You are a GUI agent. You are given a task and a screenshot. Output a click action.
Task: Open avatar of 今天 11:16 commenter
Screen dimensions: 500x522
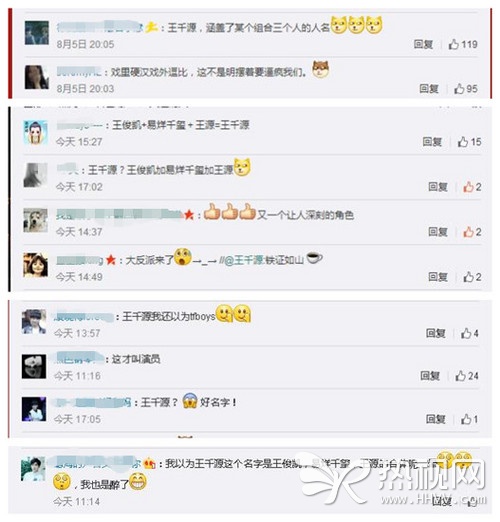pyautogui.click(x=34, y=366)
